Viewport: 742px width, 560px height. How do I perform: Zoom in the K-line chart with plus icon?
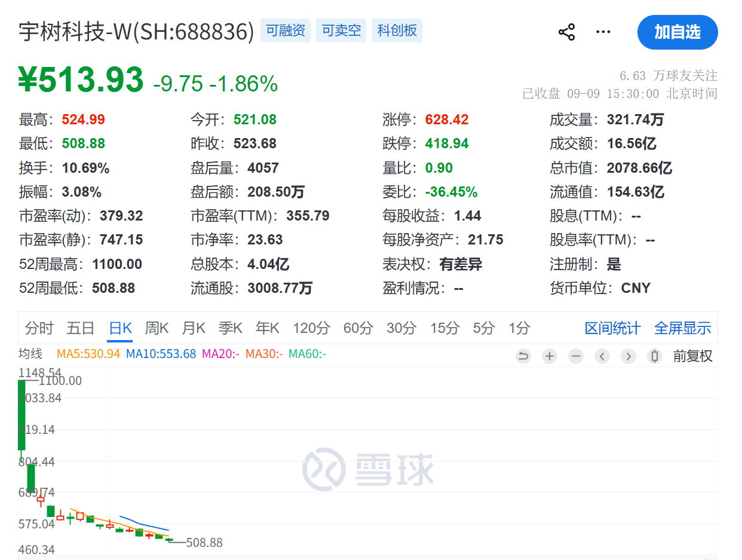550,357
